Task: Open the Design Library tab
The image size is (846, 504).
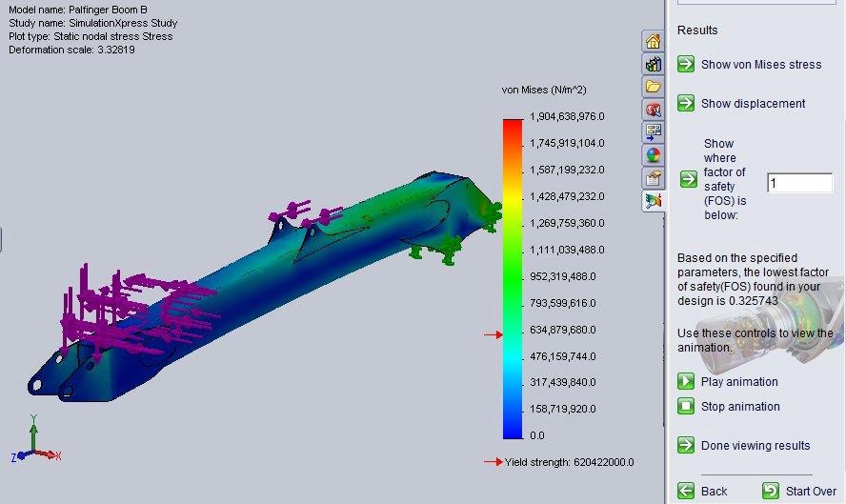Action: tap(653, 64)
